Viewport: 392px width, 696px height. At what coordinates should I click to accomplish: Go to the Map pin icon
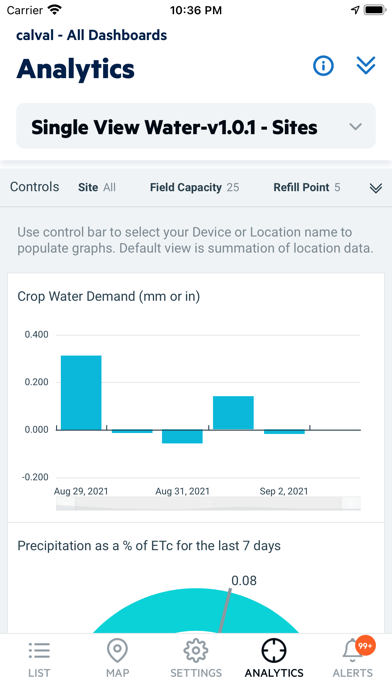point(117,650)
